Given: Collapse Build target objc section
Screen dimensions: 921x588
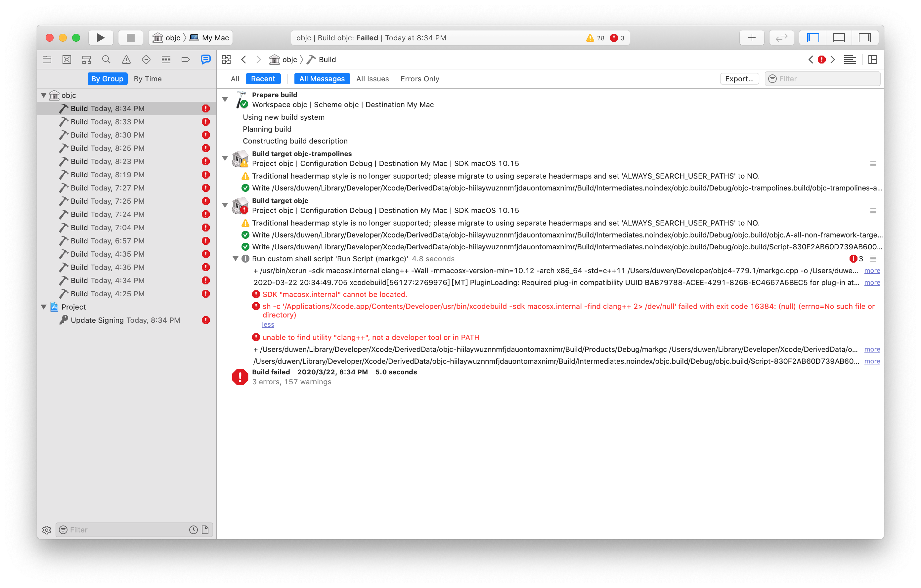Looking at the screenshot, I should click(225, 205).
